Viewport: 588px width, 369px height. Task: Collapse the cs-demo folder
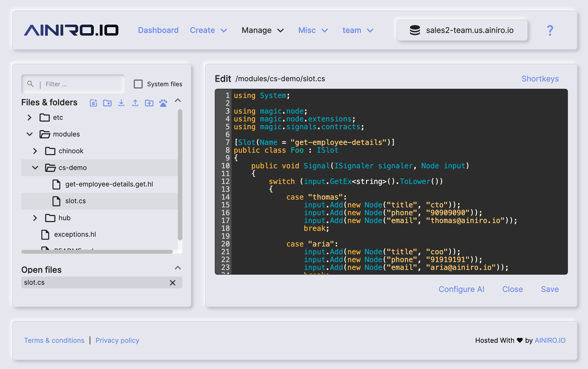click(35, 167)
